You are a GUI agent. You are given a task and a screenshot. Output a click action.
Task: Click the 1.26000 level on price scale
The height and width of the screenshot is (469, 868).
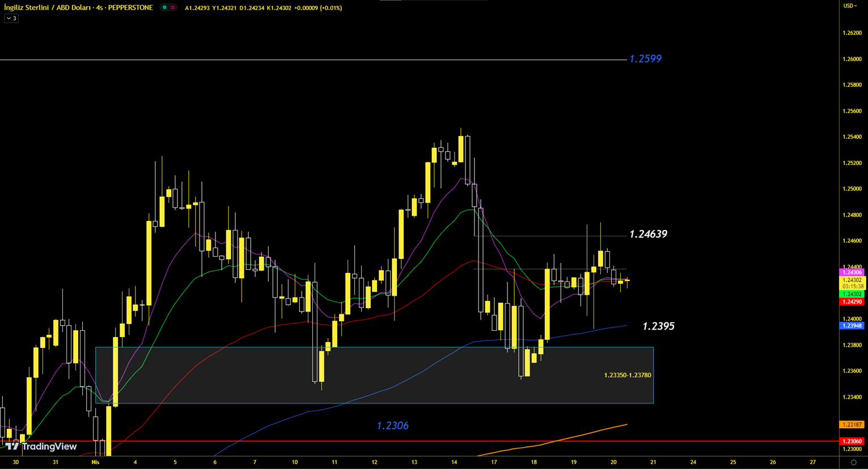852,59
